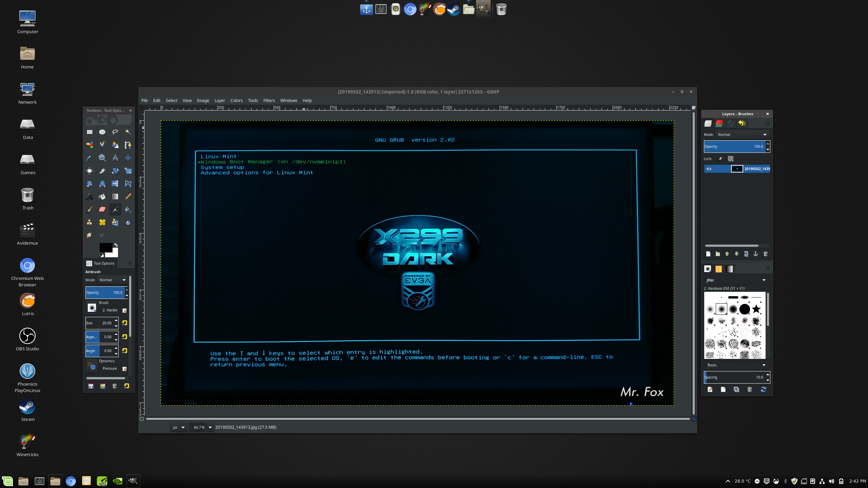
Task: Select the Smudge tool
Action: point(90,235)
